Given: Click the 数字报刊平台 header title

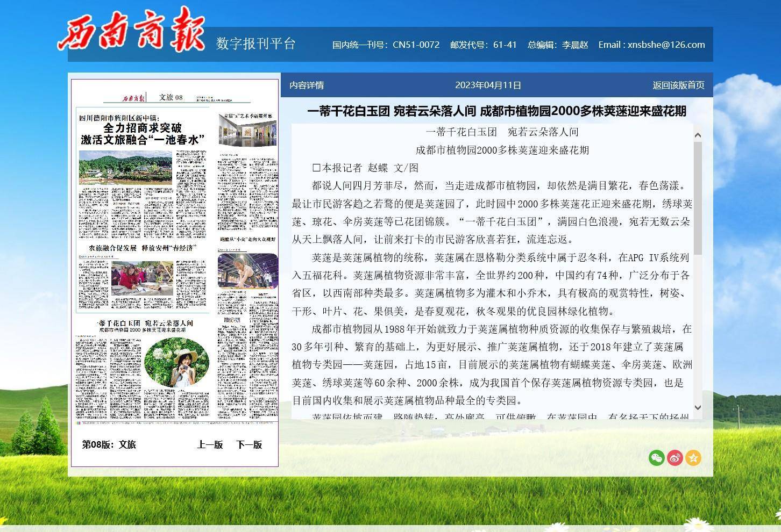Looking at the screenshot, I should [x=256, y=44].
